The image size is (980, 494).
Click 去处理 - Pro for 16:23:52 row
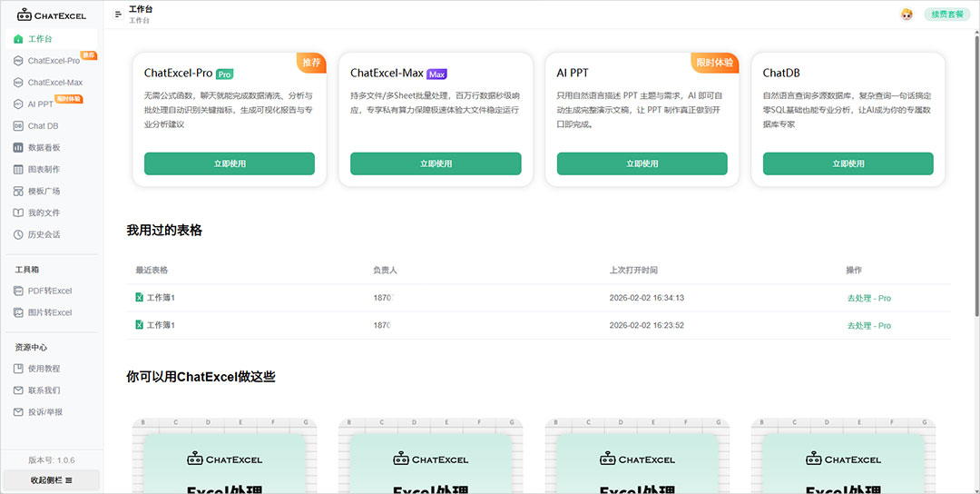click(868, 326)
